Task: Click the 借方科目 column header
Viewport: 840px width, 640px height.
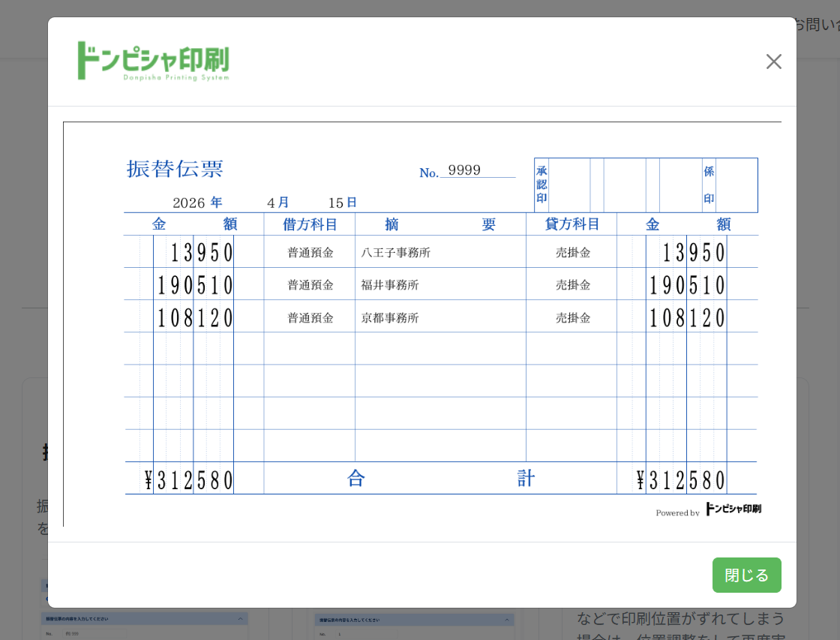Action: [310, 224]
